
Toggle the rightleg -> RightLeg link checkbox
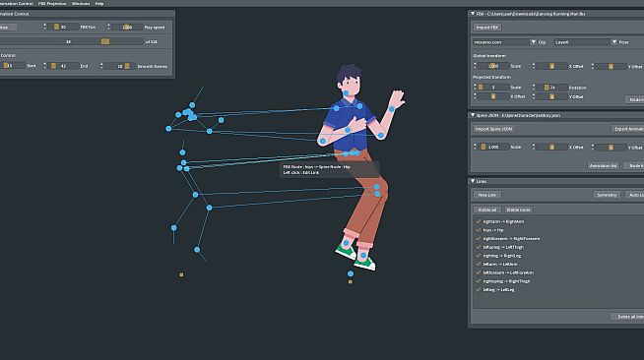point(478,256)
